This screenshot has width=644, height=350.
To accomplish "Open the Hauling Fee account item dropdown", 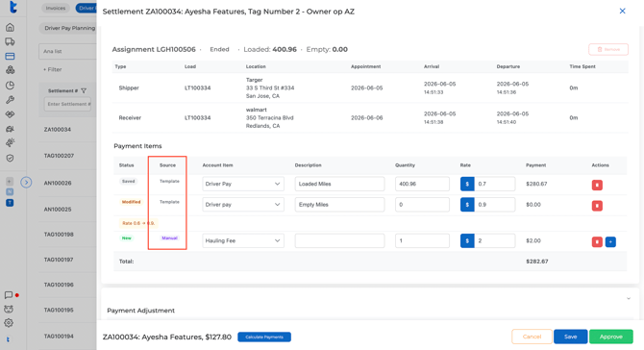I will 243,240.
